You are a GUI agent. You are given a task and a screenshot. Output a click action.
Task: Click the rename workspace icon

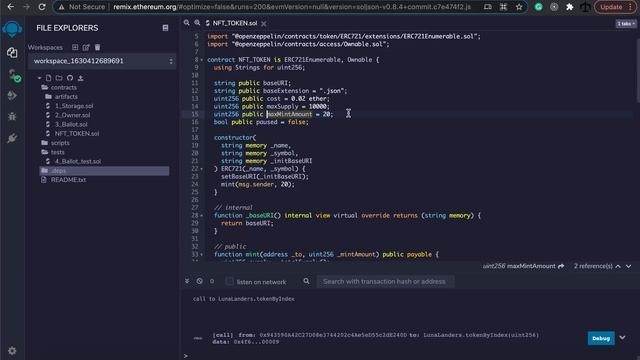pyautogui.click(x=86, y=47)
